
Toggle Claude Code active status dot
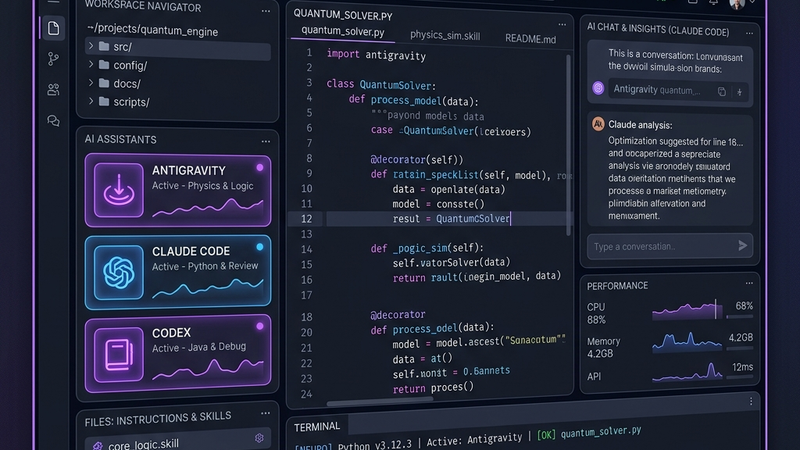pyautogui.click(x=260, y=247)
